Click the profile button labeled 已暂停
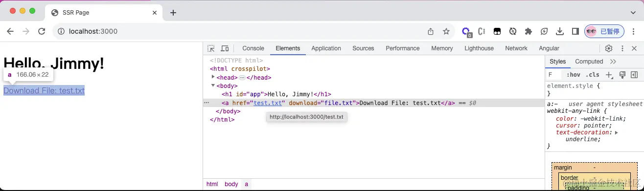The height and width of the screenshot is (191, 644). pos(604,31)
